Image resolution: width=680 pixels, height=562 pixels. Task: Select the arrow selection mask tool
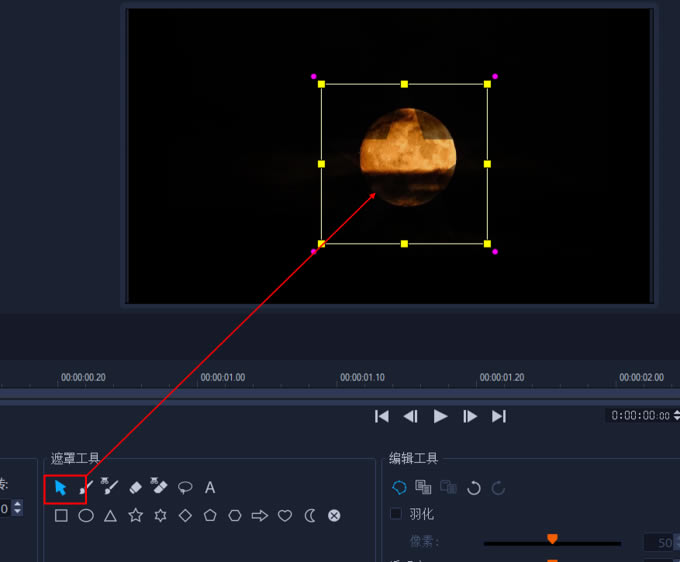click(x=61, y=488)
